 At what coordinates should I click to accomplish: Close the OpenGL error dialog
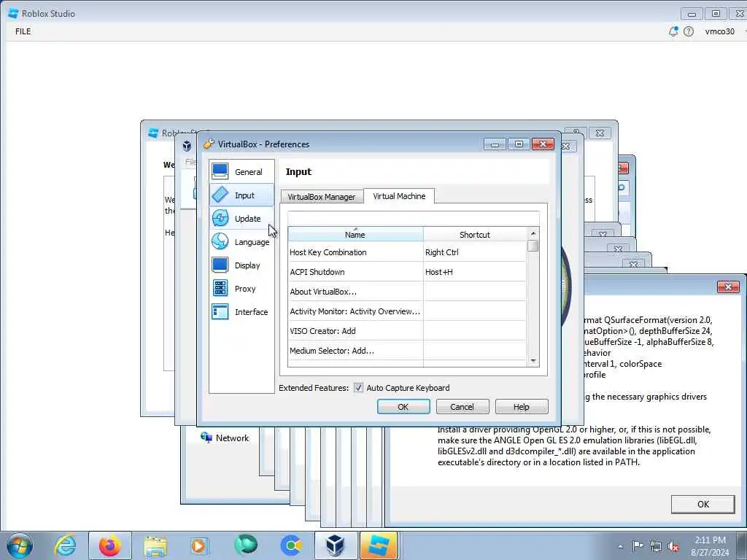(x=728, y=287)
